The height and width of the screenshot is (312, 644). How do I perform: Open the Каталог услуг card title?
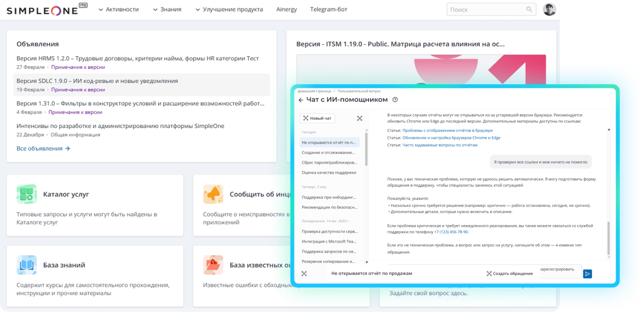pyautogui.click(x=66, y=194)
